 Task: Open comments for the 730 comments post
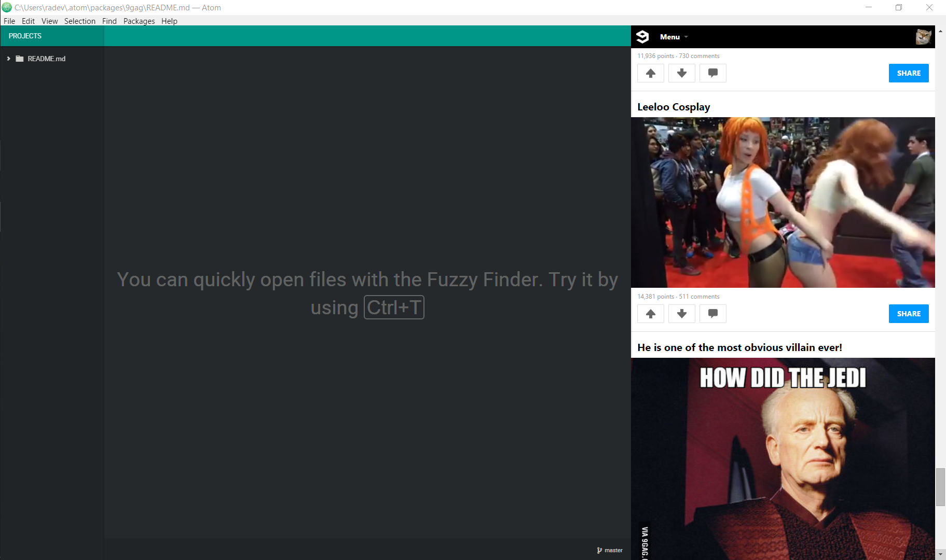coord(713,73)
